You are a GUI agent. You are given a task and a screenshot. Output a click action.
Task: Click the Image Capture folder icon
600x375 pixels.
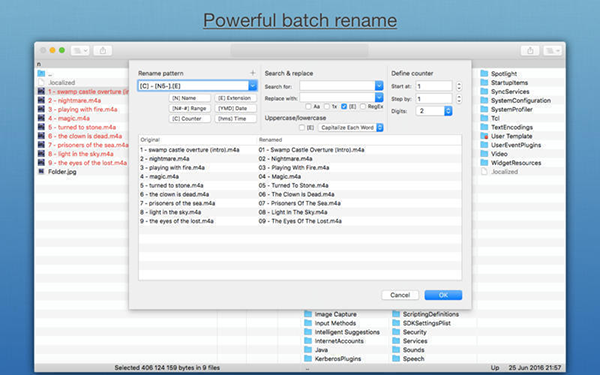pos(308,314)
